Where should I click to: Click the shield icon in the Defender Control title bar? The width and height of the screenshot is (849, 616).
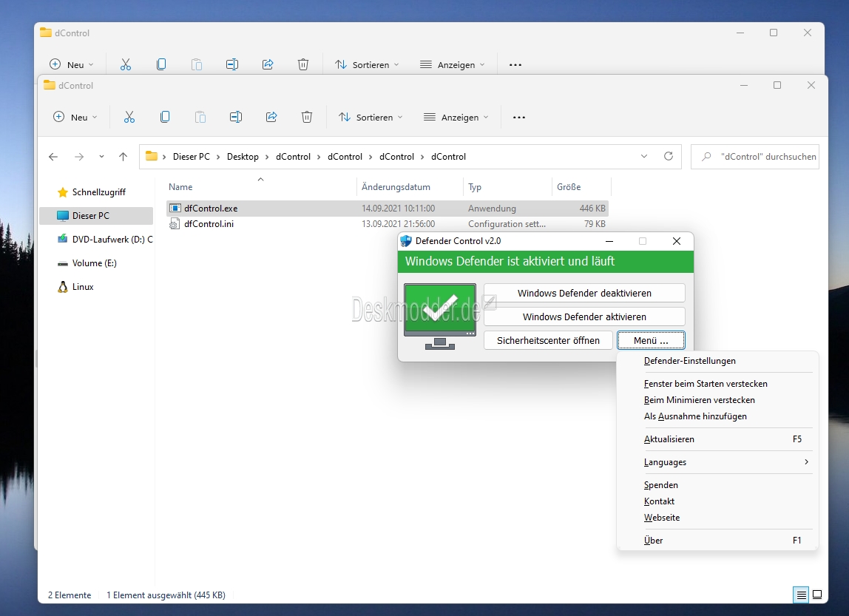[405, 241]
